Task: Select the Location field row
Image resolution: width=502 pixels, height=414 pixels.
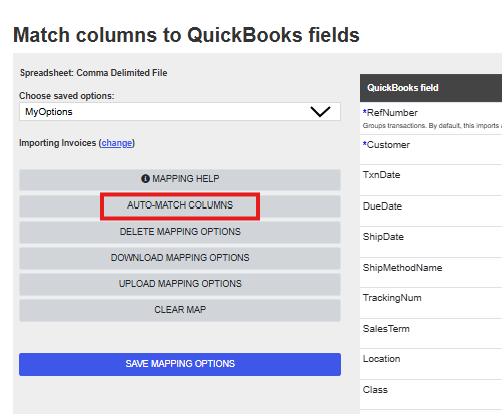Action: click(x=431, y=364)
